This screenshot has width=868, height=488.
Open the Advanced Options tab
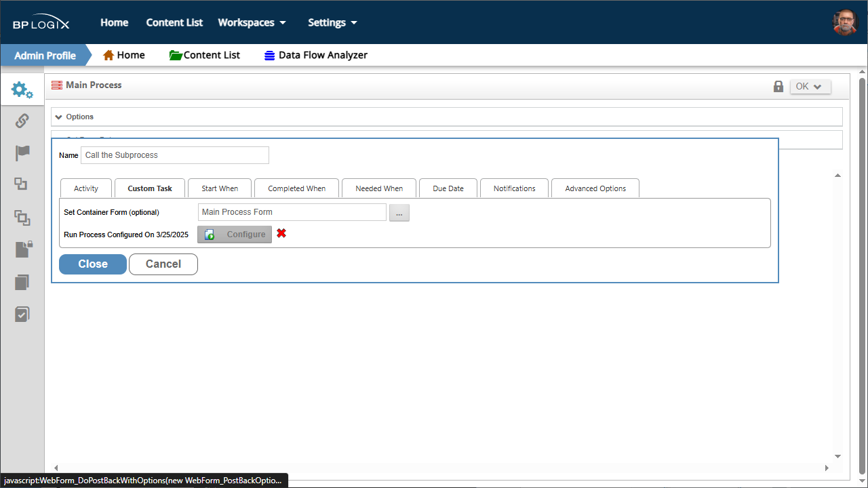pos(595,188)
